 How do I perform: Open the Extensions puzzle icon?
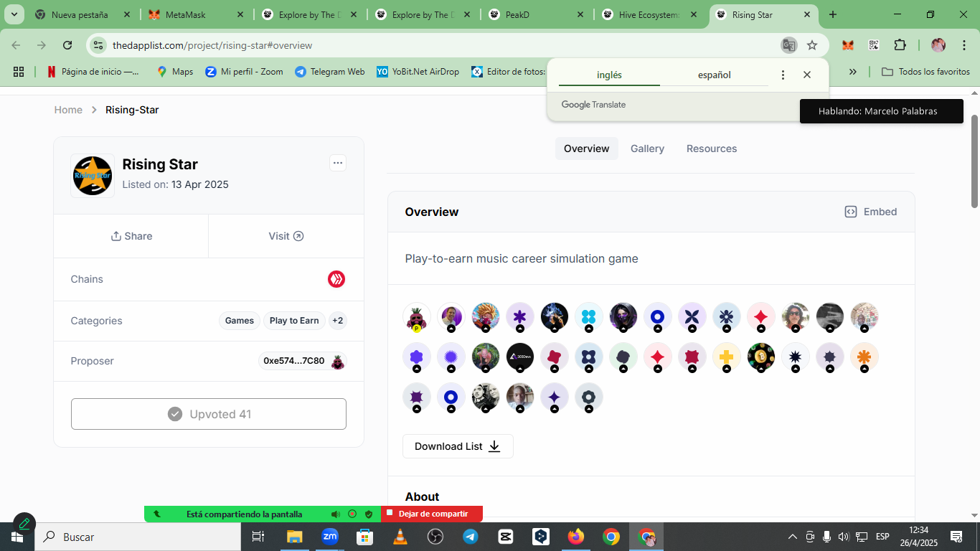(x=900, y=45)
